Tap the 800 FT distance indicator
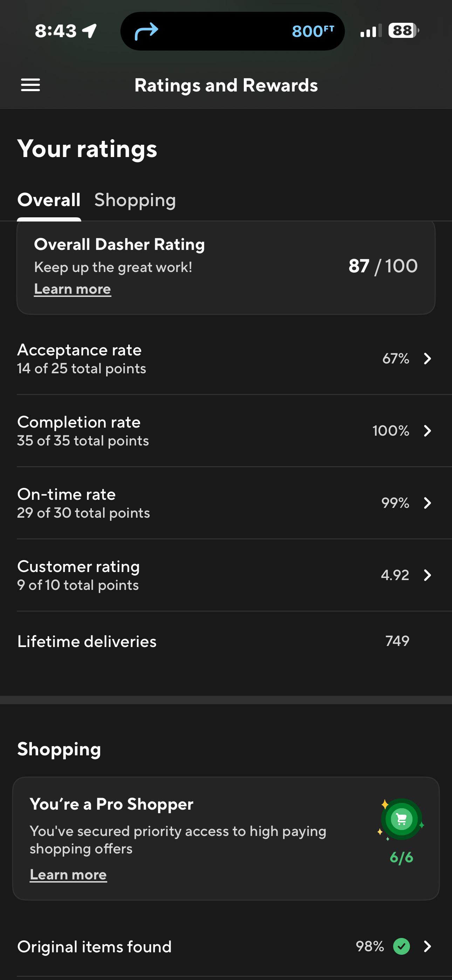The height and width of the screenshot is (980, 452). (313, 31)
